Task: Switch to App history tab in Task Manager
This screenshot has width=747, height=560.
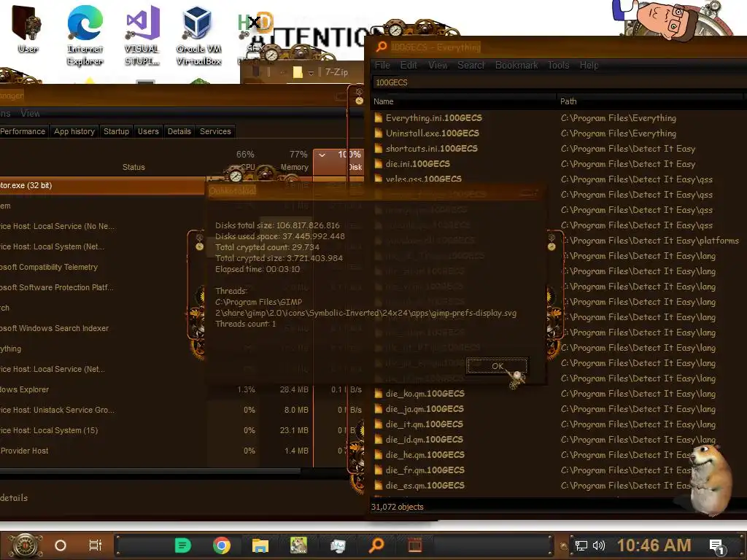Action: [74, 131]
